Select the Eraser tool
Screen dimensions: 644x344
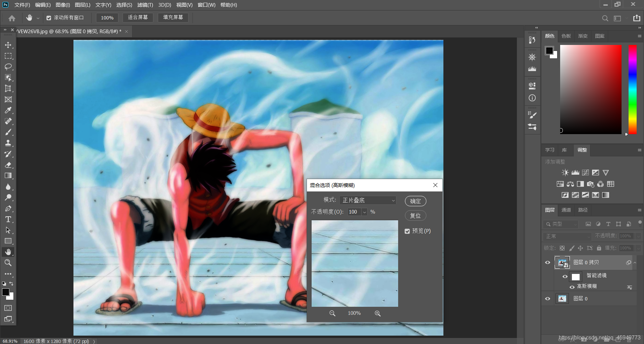(x=8, y=165)
